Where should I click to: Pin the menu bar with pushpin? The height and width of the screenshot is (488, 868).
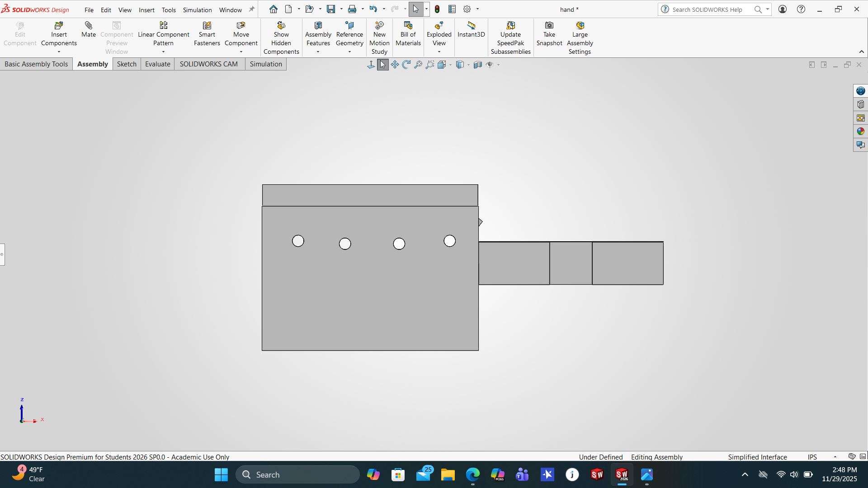252,9
